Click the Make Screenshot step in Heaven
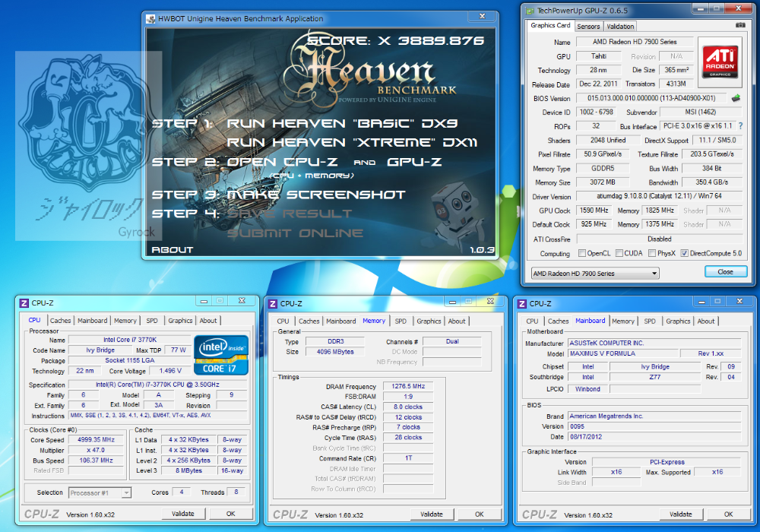The image size is (760, 532). [316, 195]
